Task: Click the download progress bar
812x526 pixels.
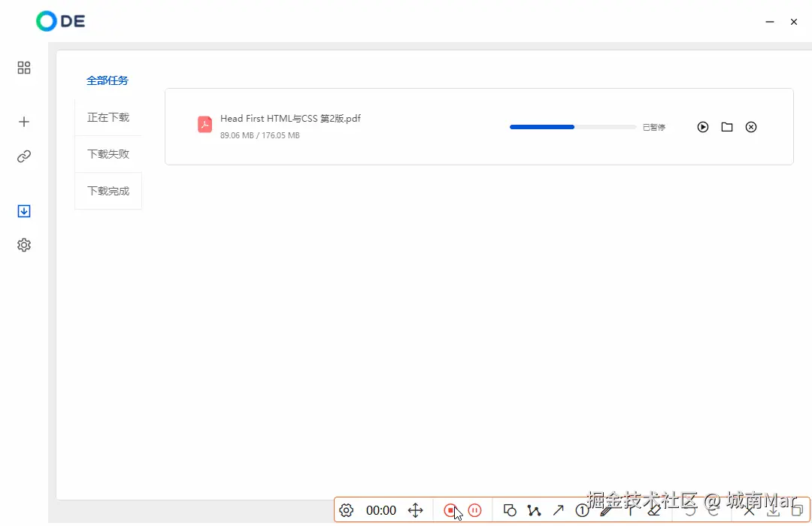Action: click(573, 127)
